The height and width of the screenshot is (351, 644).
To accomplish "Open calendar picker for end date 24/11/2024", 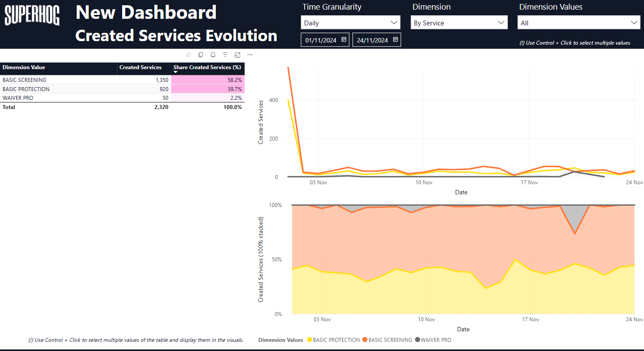I will tap(395, 40).
